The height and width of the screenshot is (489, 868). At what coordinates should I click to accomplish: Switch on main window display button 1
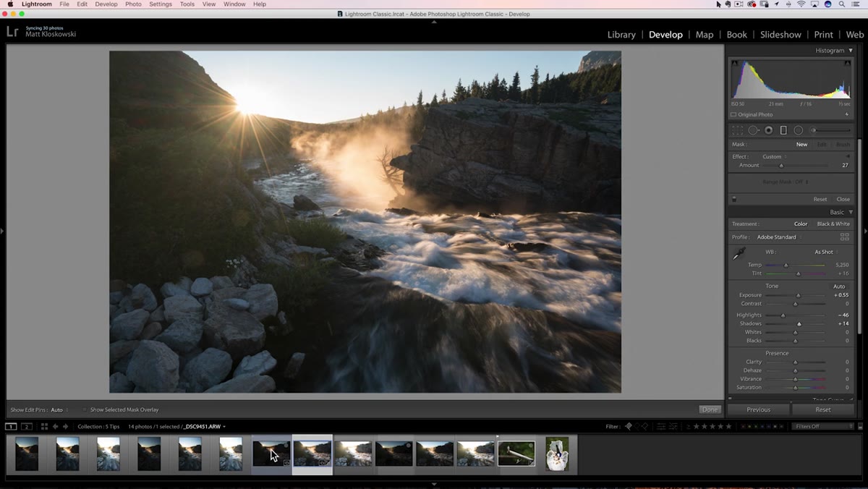point(11,427)
